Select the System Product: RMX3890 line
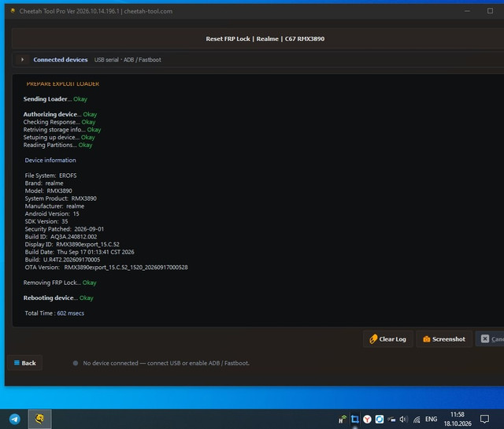 point(61,198)
